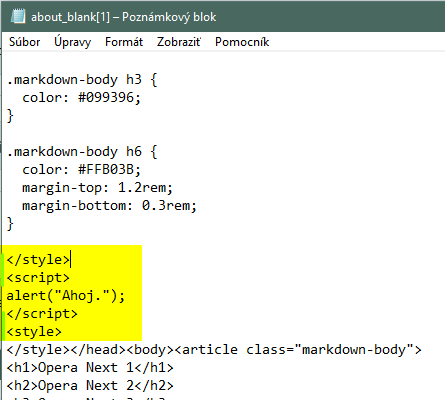Place cursor in .markdown-body h3 line
Viewport: 445px width, 400px height.
(82, 80)
